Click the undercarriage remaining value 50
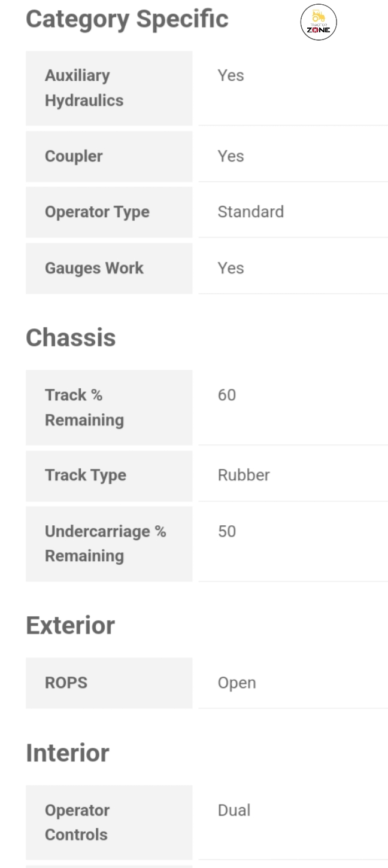The image size is (388, 868). tap(227, 531)
